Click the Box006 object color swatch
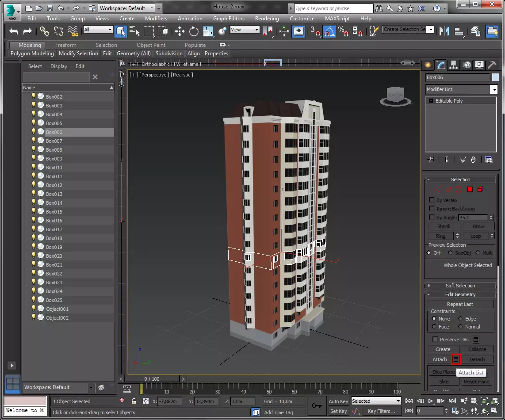The image size is (505, 420). tap(495, 77)
